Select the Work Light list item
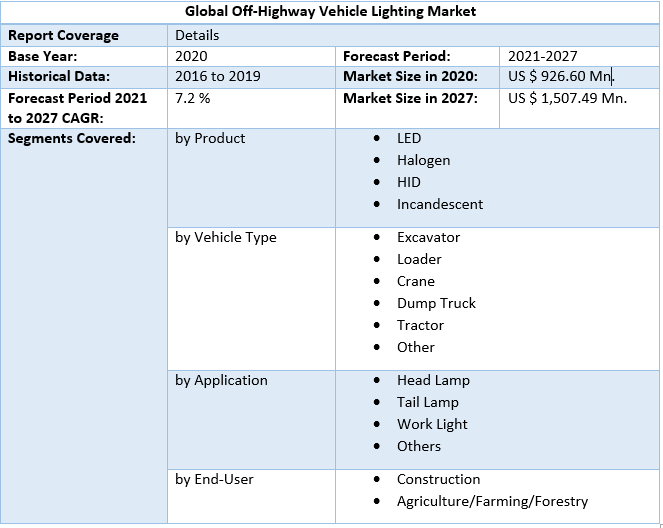Viewport: 663px width, 528px height. coord(432,424)
